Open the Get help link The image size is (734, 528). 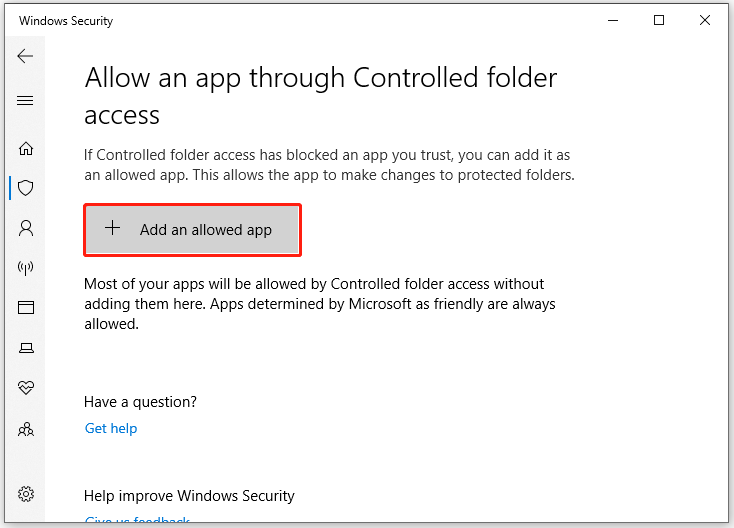(x=111, y=428)
